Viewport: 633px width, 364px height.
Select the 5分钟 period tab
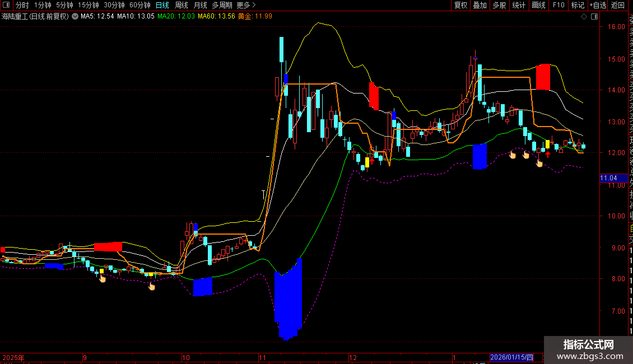64,5
